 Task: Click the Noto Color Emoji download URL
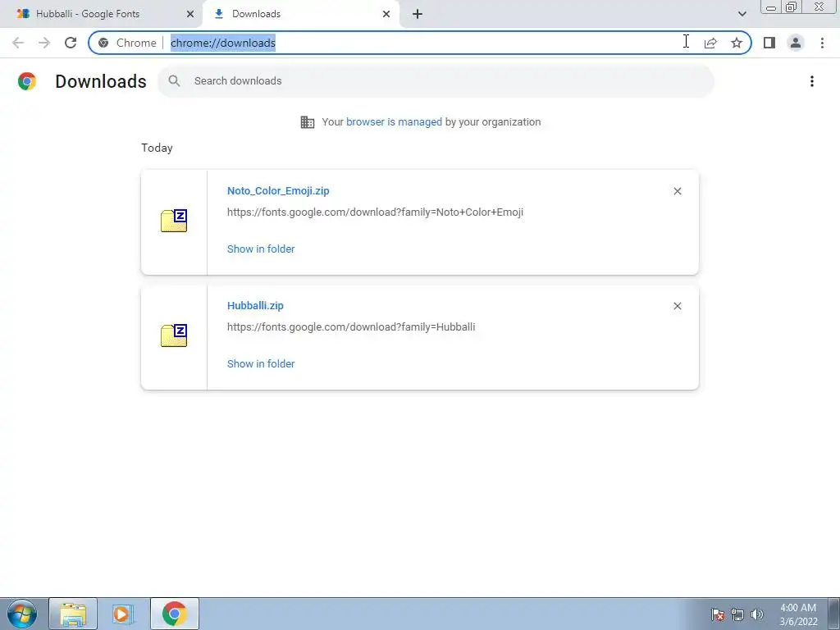pos(375,212)
